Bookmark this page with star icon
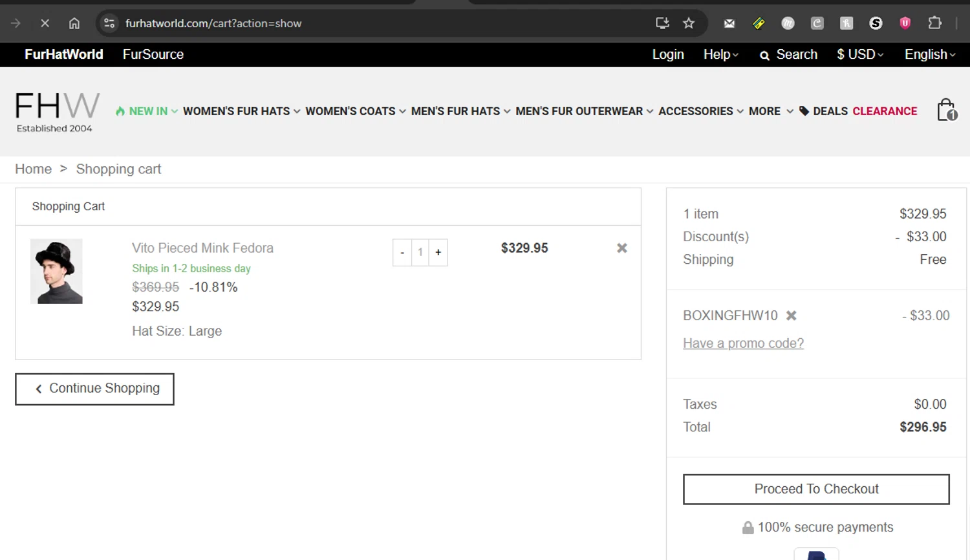970x560 pixels. [689, 23]
